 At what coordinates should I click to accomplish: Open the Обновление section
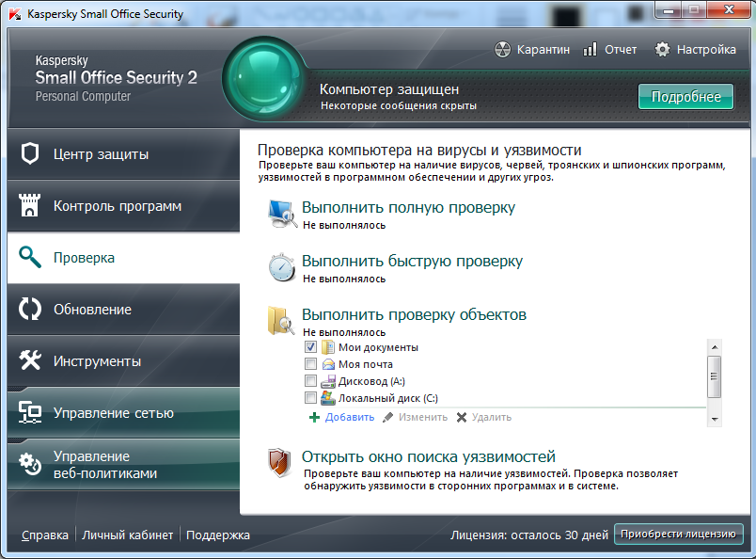pyautogui.click(x=123, y=309)
